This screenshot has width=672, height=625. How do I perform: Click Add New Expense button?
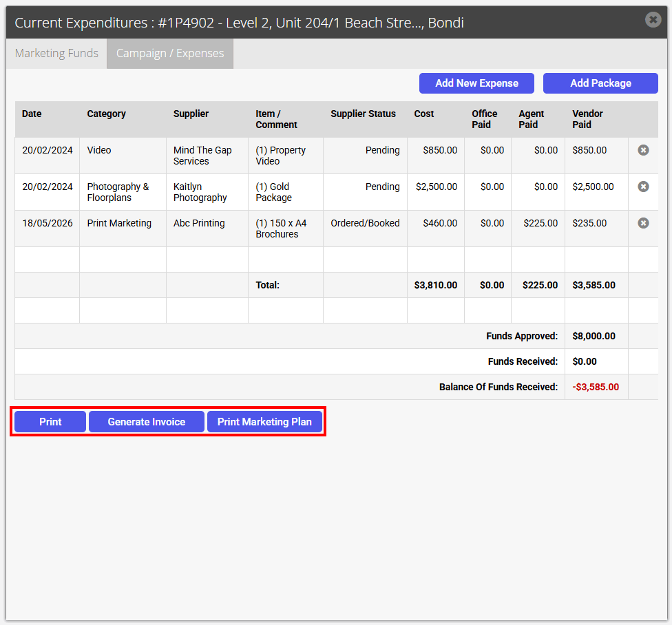coord(476,83)
